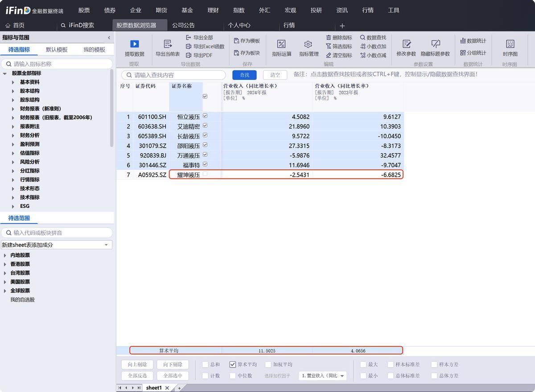Click the 修改参数 edit icon

click(x=406, y=44)
